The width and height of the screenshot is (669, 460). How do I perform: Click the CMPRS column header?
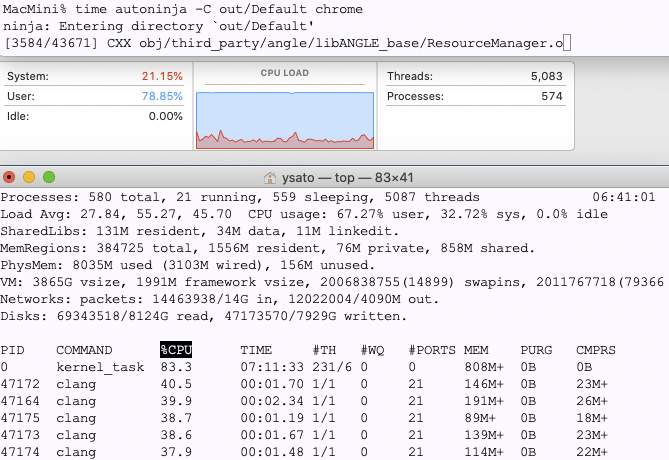[x=596, y=349]
